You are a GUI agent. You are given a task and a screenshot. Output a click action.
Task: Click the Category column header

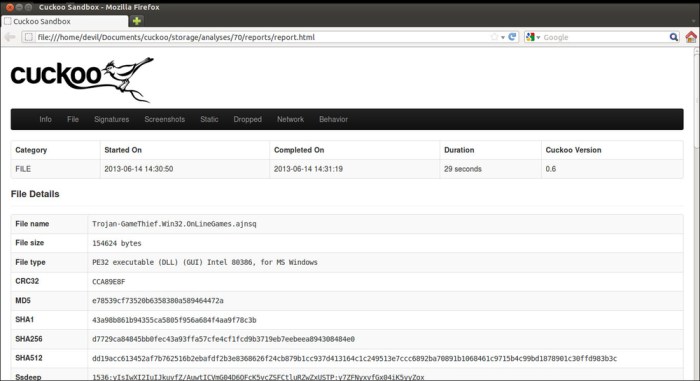click(x=31, y=150)
